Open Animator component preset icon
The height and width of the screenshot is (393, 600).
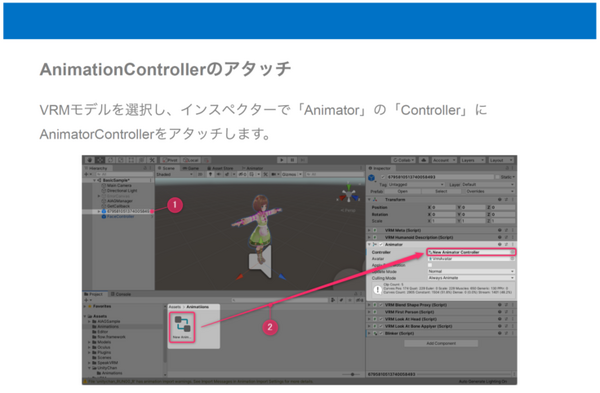506,244
